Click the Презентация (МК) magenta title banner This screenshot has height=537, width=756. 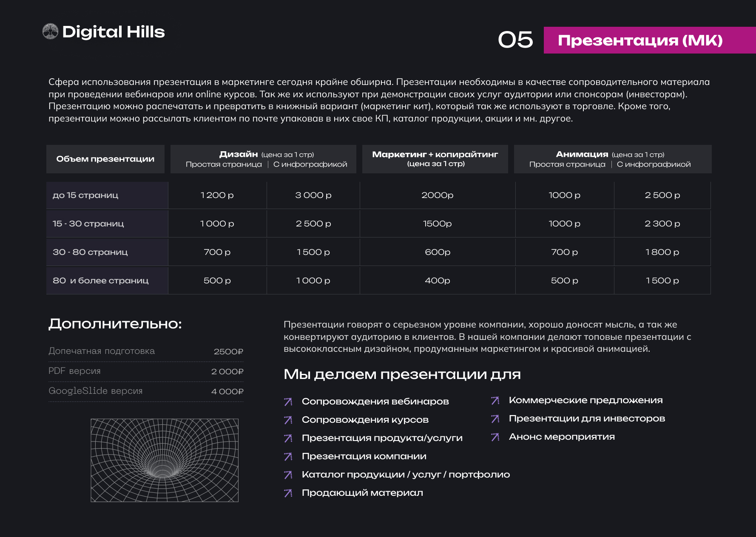pos(650,40)
